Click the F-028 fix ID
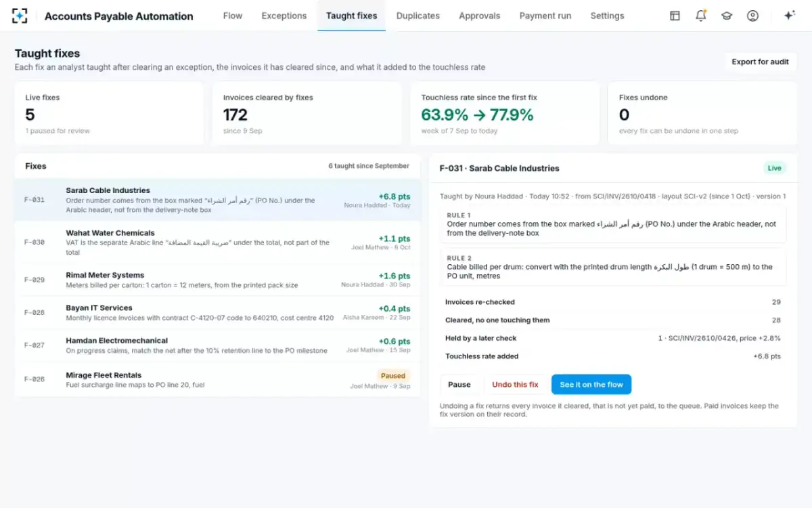 pyautogui.click(x=35, y=313)
